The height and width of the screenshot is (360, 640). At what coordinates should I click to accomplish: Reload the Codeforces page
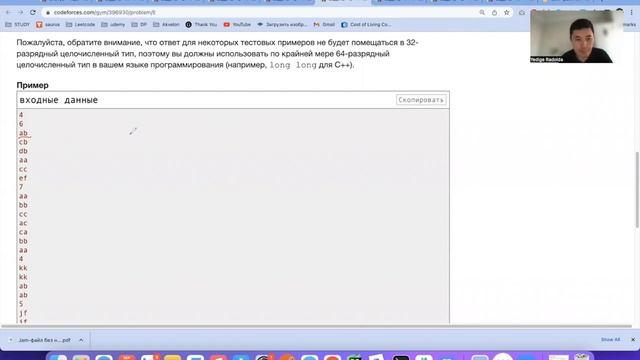coord(33,13)
